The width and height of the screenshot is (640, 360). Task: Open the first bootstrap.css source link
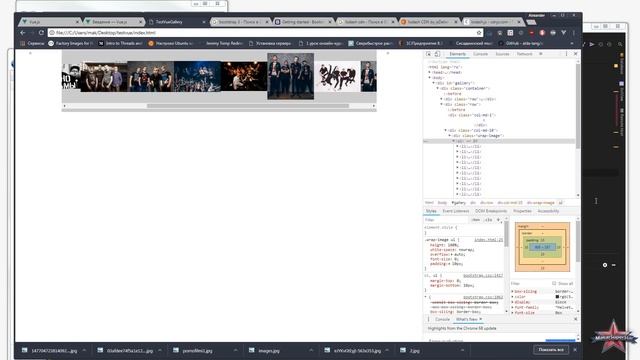pyautogui.click(x=483, y=276)
